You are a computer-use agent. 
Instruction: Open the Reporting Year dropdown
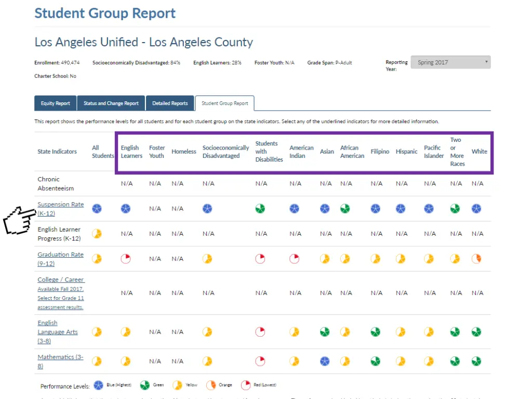(x=450, y=62)
